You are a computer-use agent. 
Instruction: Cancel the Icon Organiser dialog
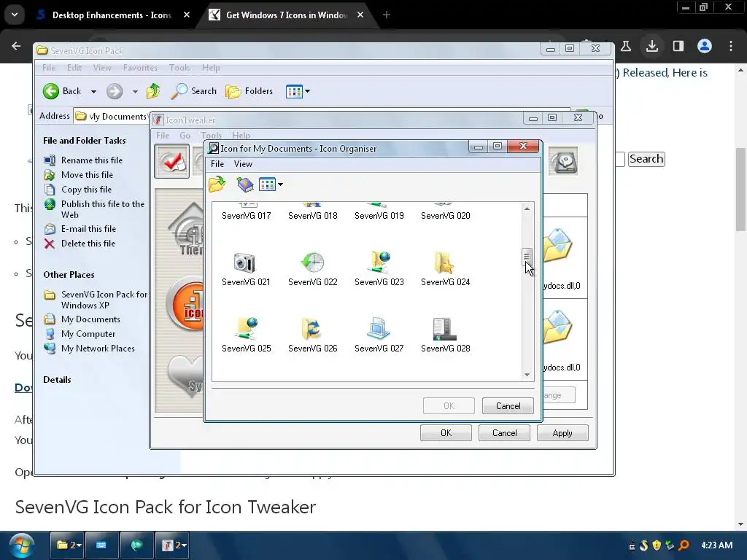click(x=508, y=405)
